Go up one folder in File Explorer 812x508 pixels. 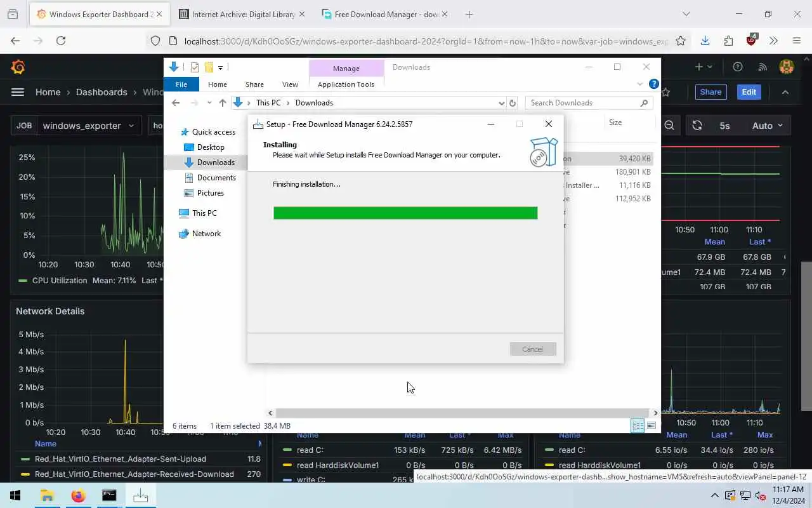point(222,103)
